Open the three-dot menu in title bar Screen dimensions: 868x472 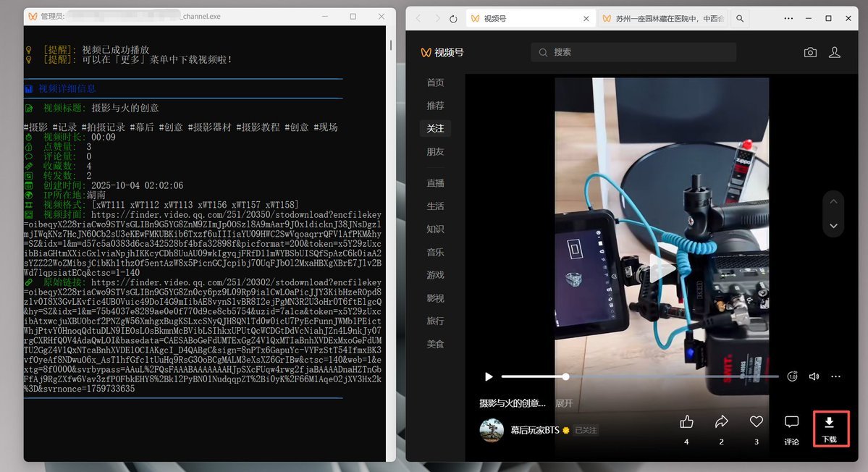pyautogui.click(x=788, y=18)
